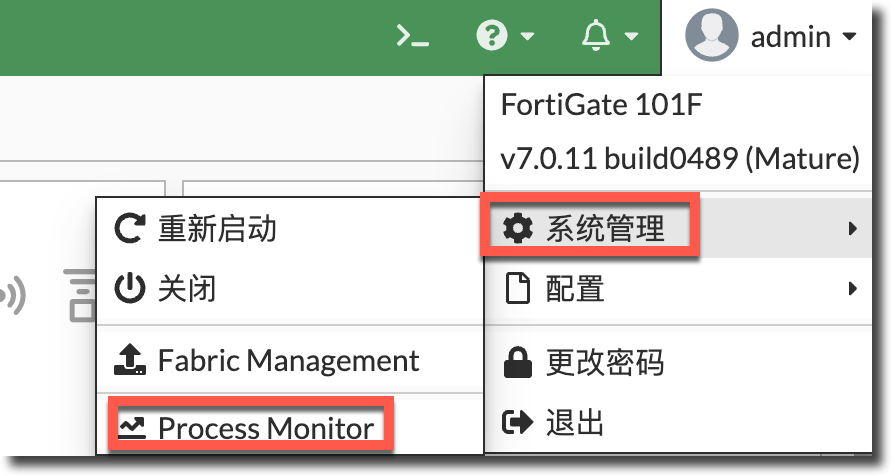Click the padlock icon beside 更改密码
892x476 pixels.
tap(517, 363)
